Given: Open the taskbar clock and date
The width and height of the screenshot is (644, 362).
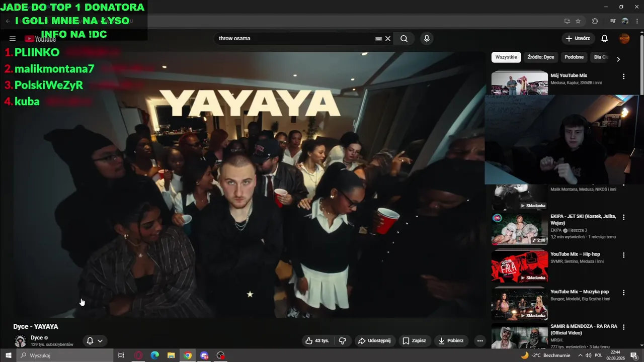Looking at the screenshot, I should pos(615,355).
